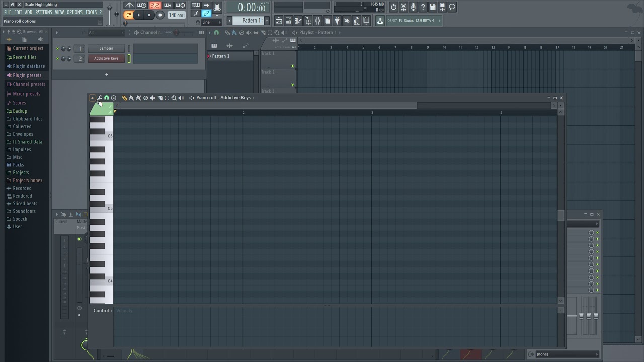Toggle Addictive Keys channel mute LED

57,59
